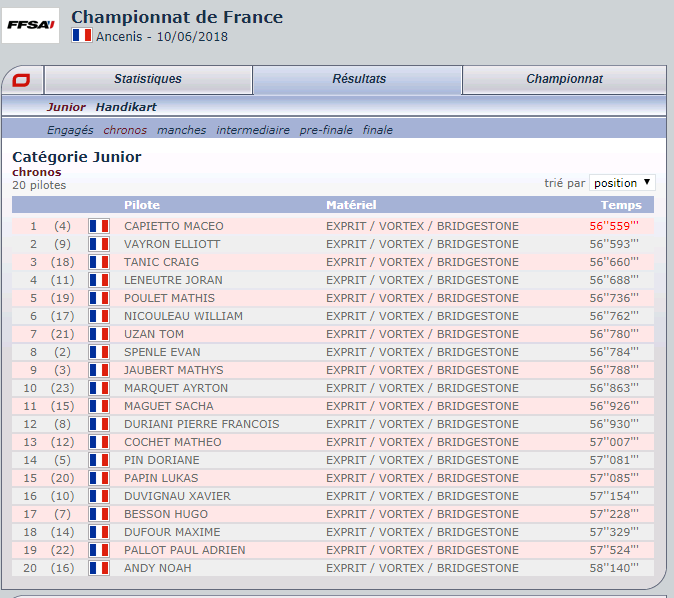Open the finale results link
Viewport: 674px width, 598px height.
[378, 130]
